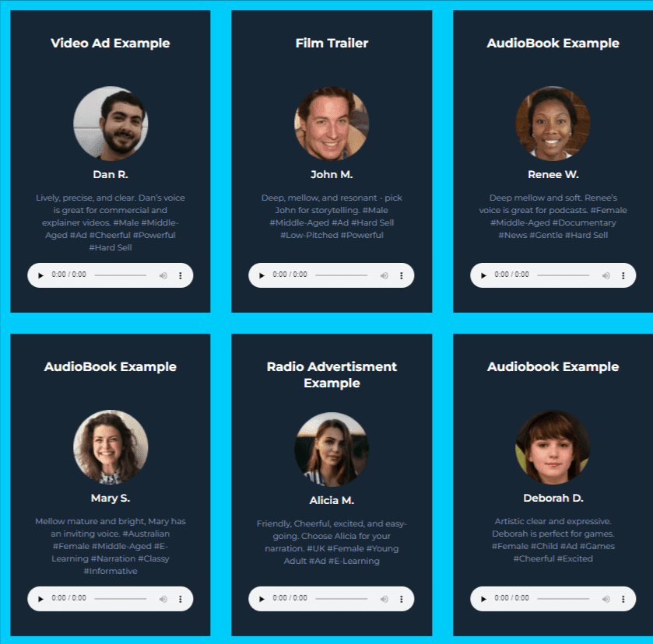Mute John M.'s audio player
Screen dimensions: 653x644
(384, 275)
